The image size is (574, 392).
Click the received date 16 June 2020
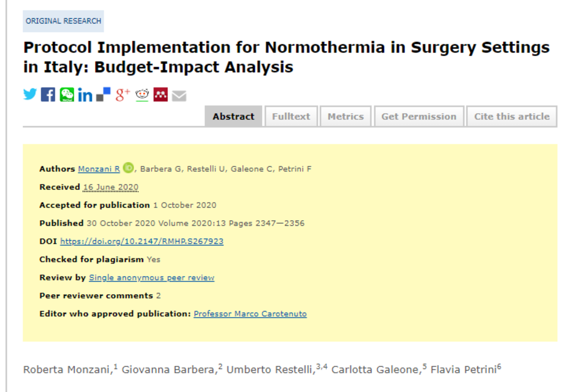tap(111, 187)
